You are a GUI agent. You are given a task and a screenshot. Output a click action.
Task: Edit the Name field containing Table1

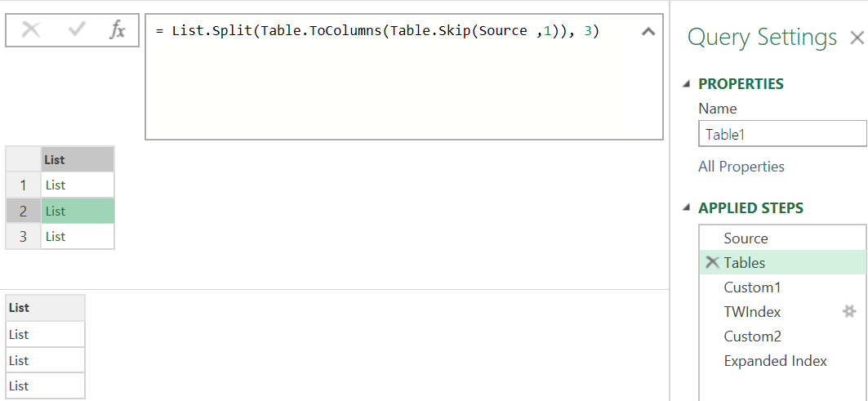pos(782,134)
